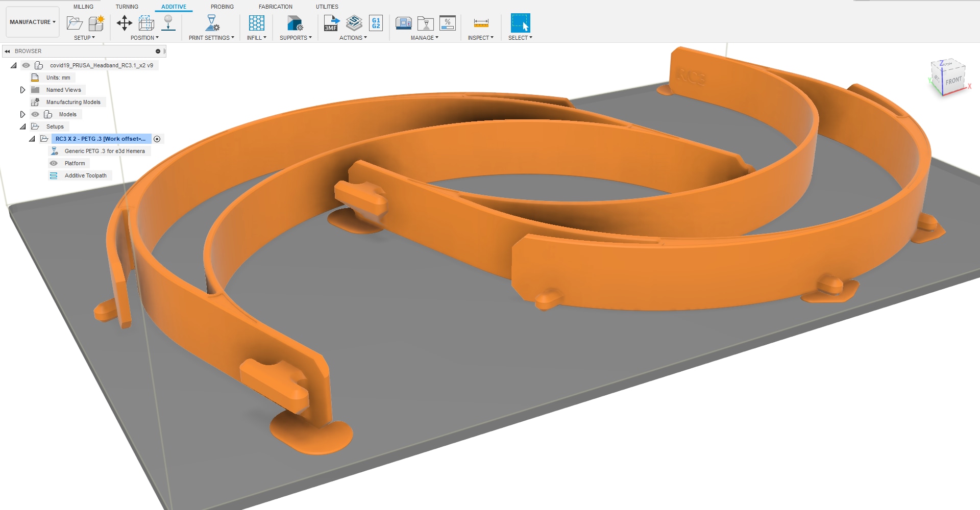Open the Supports tool icon
Screen dimensions: 980x510
[x=295, y=23]
